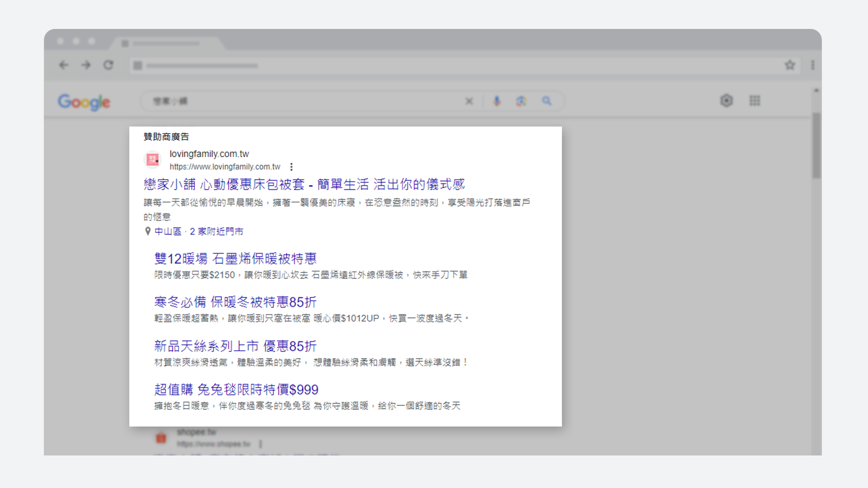This screenshot has height=488, width=868.
Task: Open the Chrome browser menu
Action: (x=812, y=65)
